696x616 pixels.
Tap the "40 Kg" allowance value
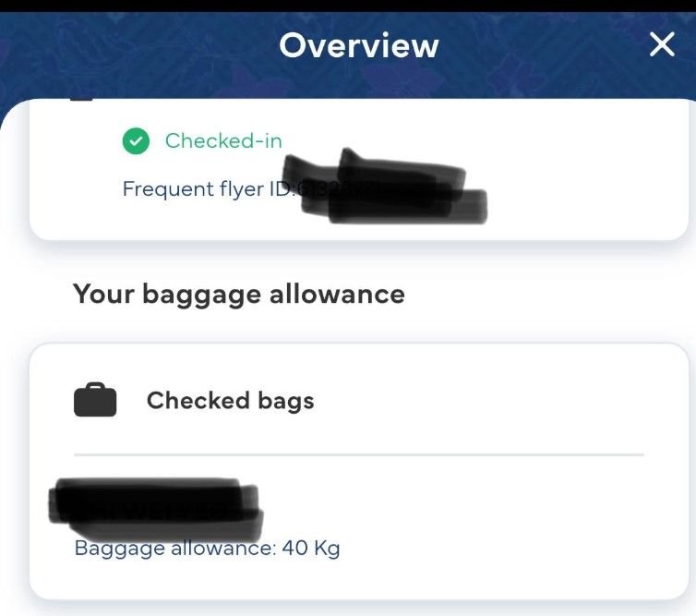tap(311, 548)
